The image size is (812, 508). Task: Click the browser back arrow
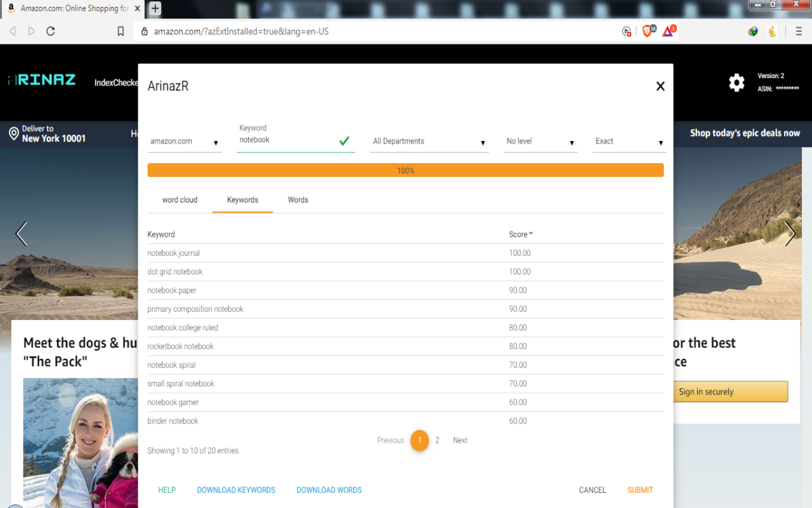(13, 31)
